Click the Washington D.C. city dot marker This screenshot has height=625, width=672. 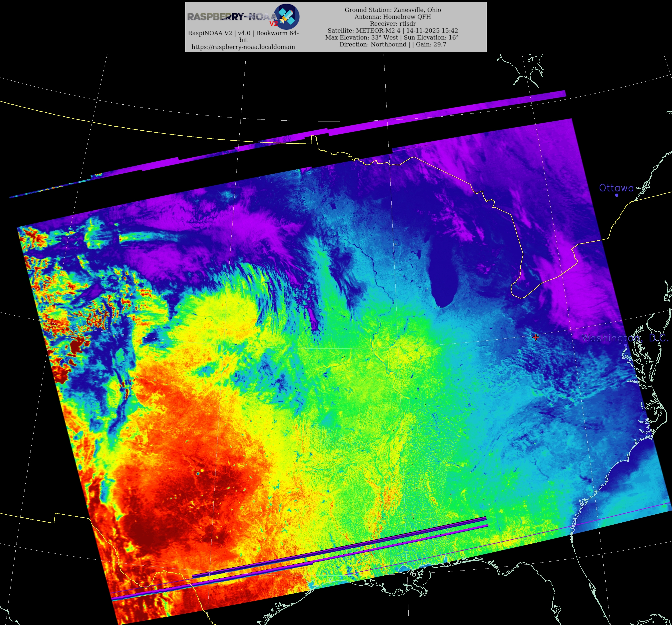click(x=626, y=345)
